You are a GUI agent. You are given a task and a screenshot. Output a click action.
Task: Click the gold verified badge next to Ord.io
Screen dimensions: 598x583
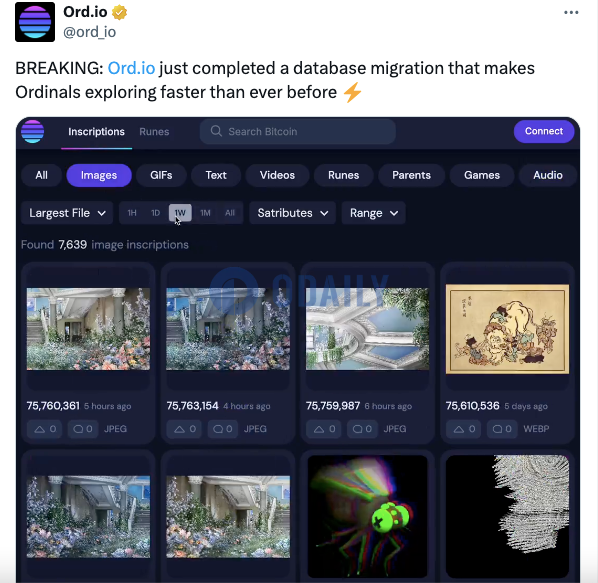tap(119, 12)
